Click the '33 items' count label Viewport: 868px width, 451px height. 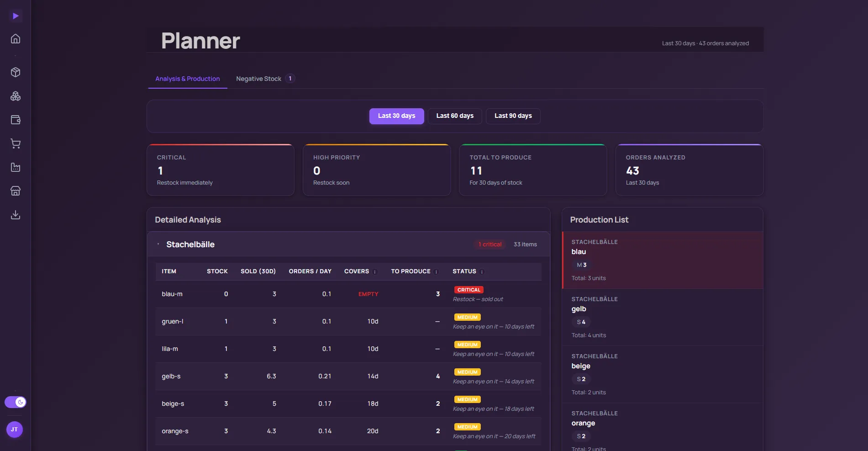tap(525, 244)
